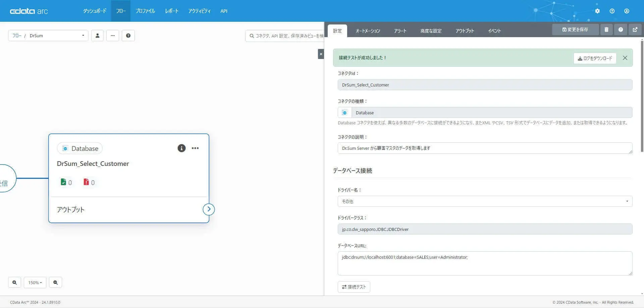Viewport: 644px width, 308px height.
Task: Open the flow more-options ellipsis button
Action: point(113,36)
